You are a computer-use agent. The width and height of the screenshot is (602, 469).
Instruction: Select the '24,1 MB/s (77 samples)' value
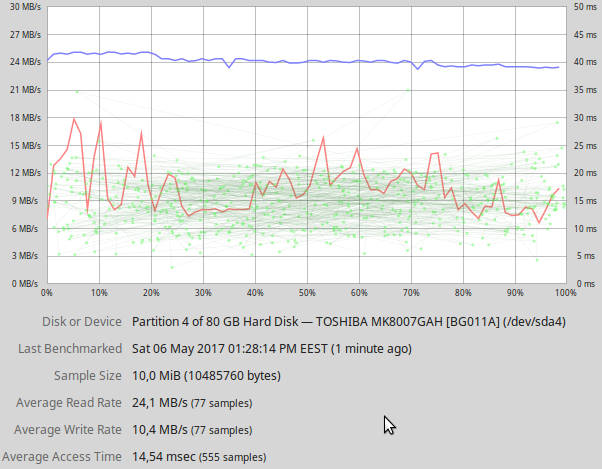(192, 403)
